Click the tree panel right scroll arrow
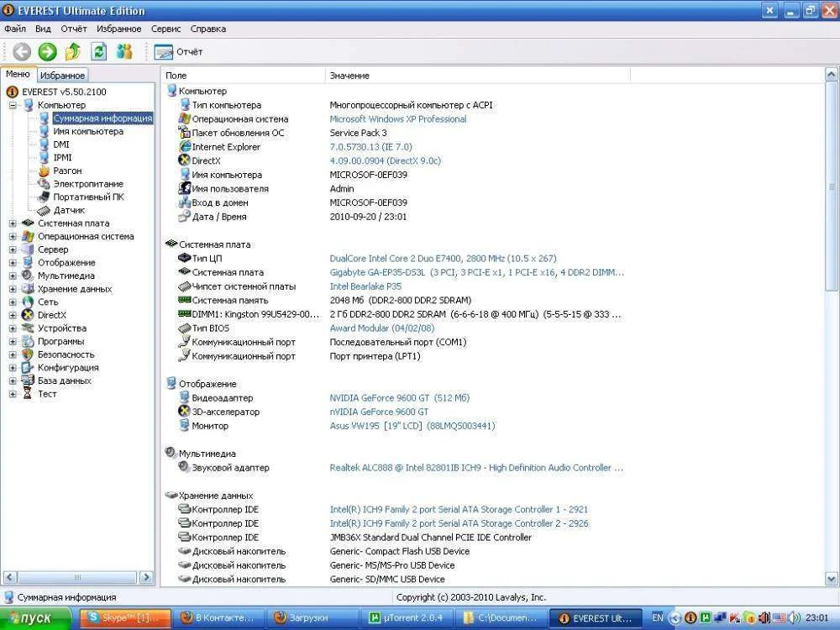 (x=145, y=577)
